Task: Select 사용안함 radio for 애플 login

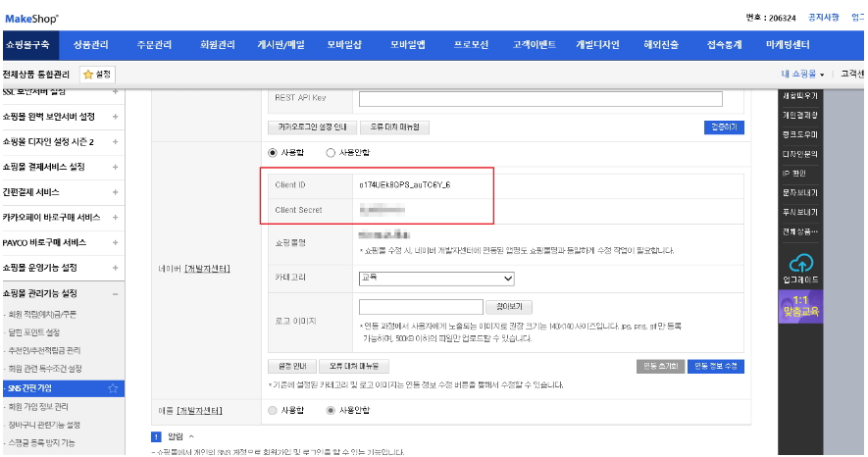Action: [x=331, y=411]
